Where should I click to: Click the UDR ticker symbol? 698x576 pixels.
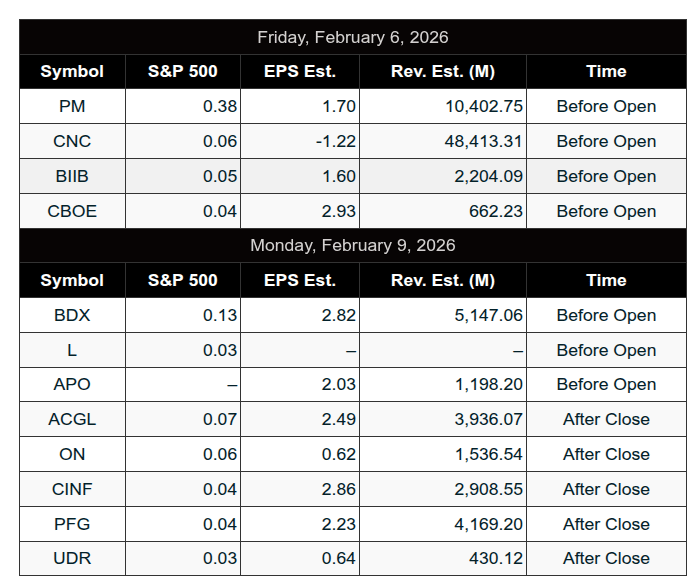coord(72,559)
